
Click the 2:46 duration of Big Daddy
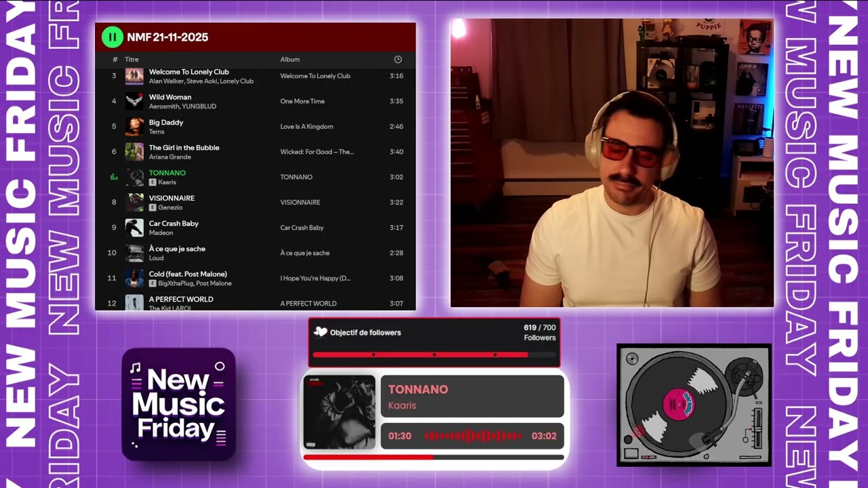397,127
